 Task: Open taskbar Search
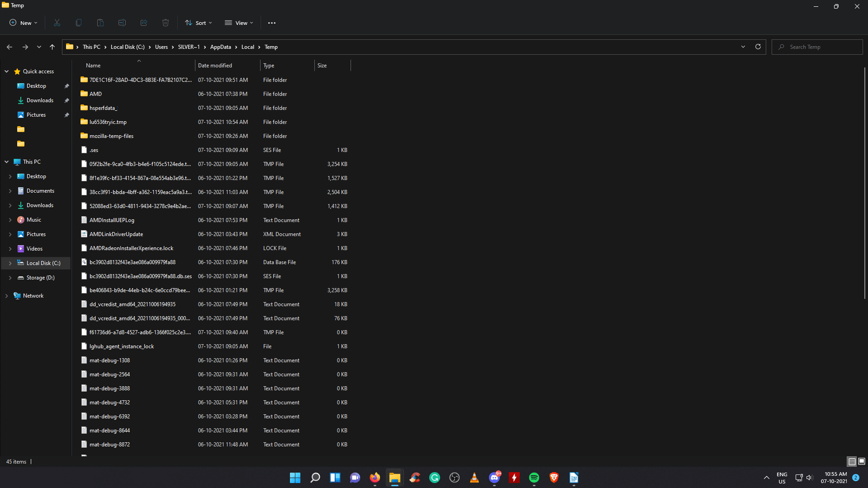click(315, 478)
